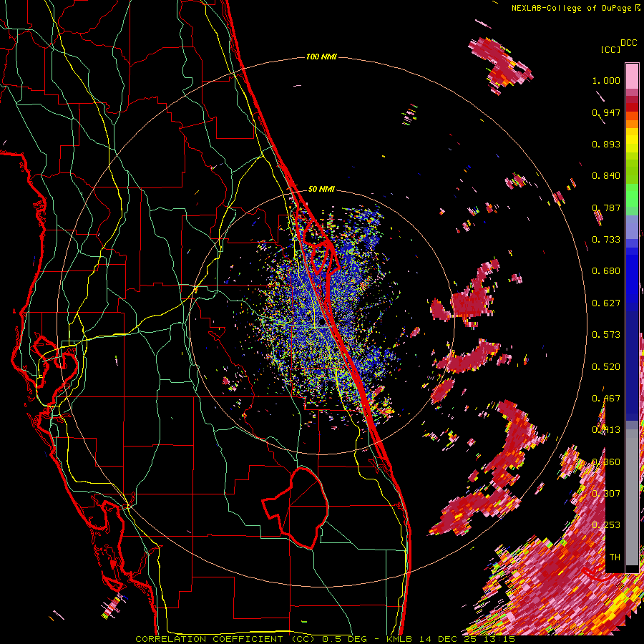
Task: Click the 14 DEC 25 date in caption
Action: (449, 639)
